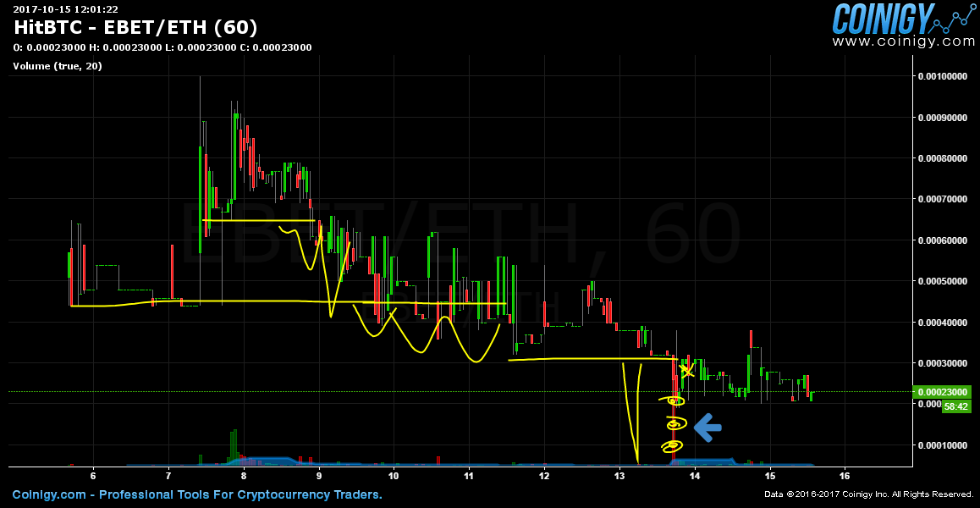Click the 58:42 candle countdown label
This screenshot has width=980, height=508.
[958, 406]
